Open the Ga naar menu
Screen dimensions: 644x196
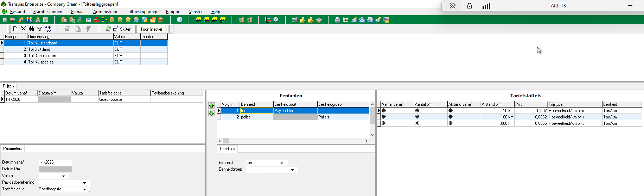tap(78, 12)
